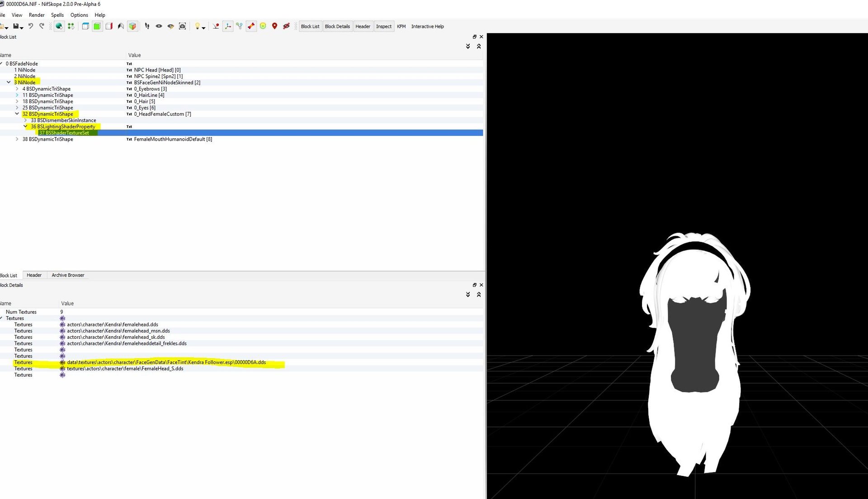Click the Num Textures value 9
Image resolution: width=868 pixels, height=499 pixels.
pos(61,312)
